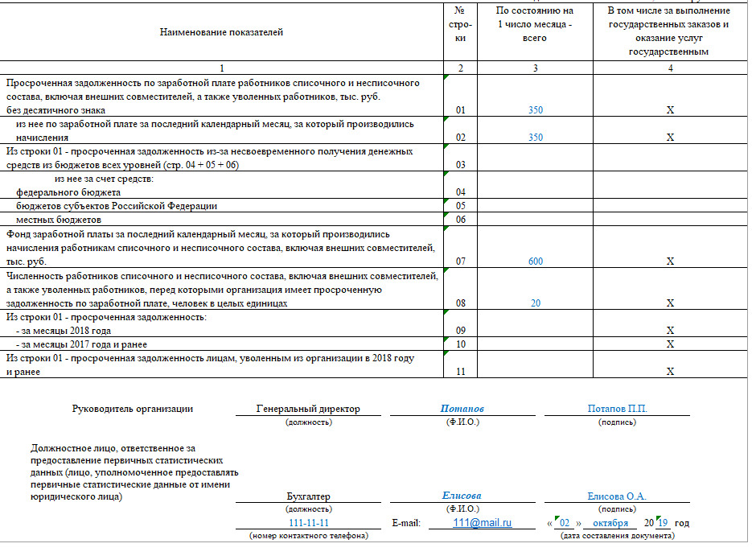Click the year field showing 19
Image resolution: width=752 pixels, height=560 pixels.
tap(662, 523)
